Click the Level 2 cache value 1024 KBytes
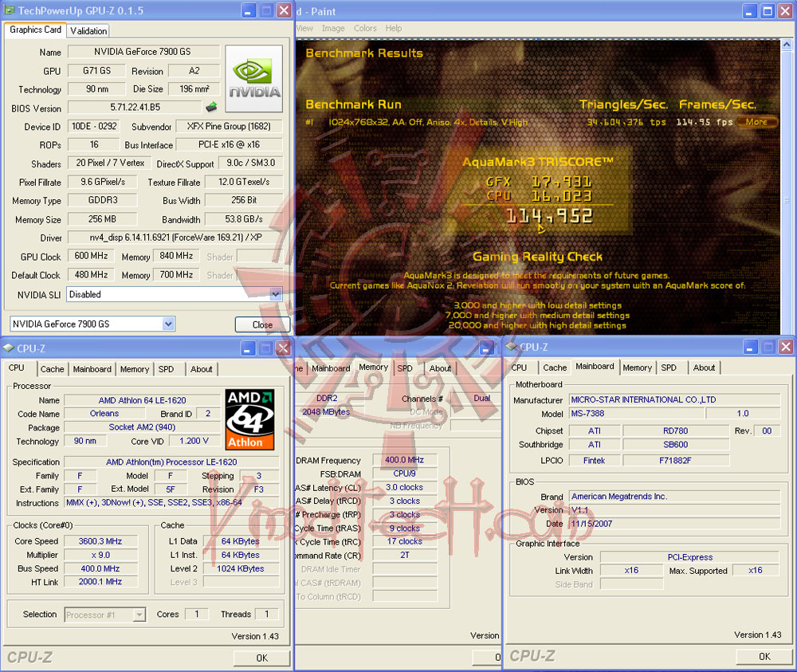Screen dimensions: 797x672 point(241,569)
